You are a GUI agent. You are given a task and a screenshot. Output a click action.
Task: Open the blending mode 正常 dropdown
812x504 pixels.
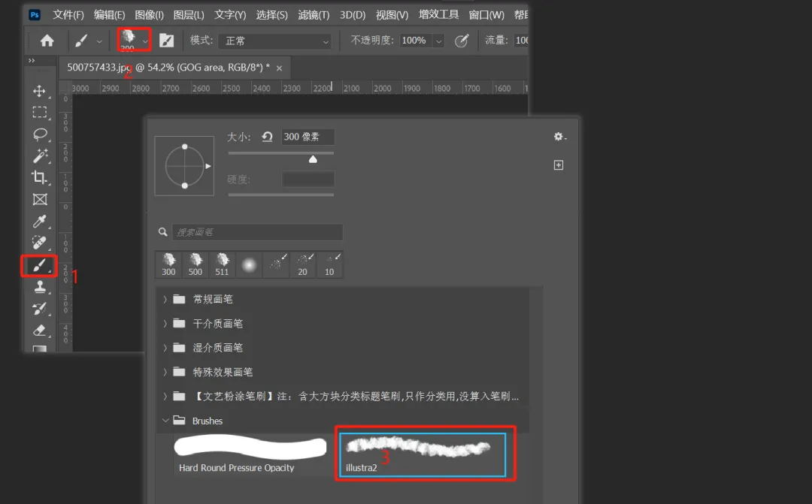275,41
